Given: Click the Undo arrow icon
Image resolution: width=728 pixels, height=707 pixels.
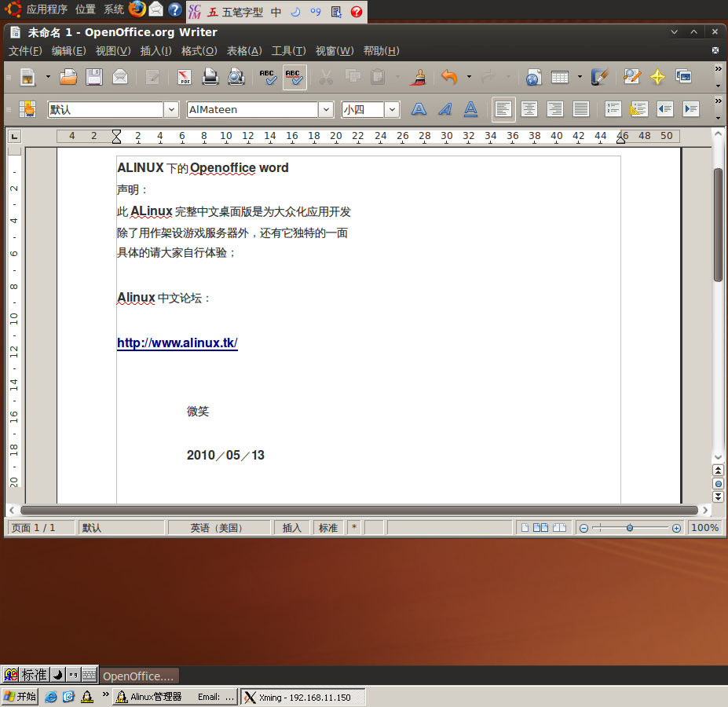Looking at the screenshot, I should point(449,77).
